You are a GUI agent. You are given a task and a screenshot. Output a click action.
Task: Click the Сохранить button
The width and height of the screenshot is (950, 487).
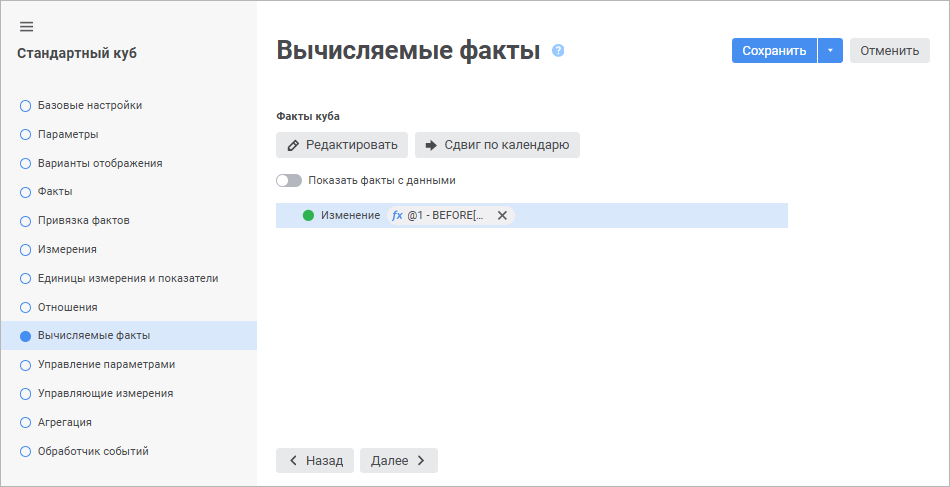coord(774,51)
